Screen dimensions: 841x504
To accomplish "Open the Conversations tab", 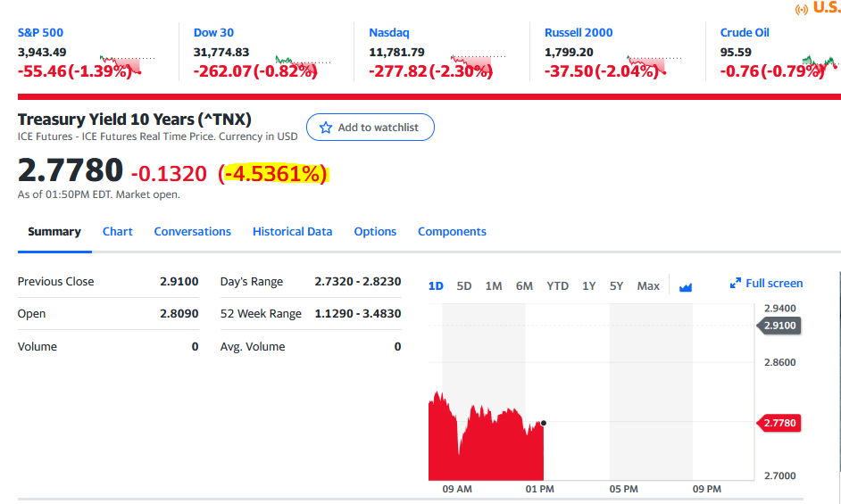I will click(193, 232).
